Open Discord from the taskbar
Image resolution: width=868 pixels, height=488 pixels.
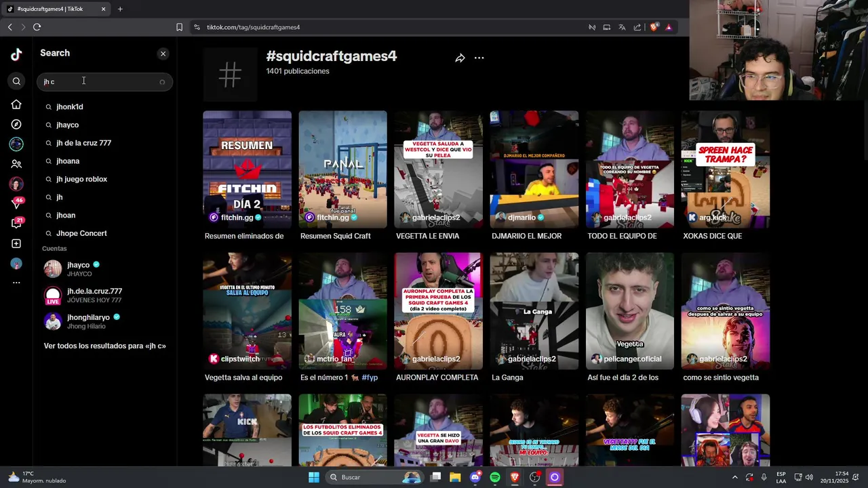pyautogui.click(x=475, y=477)
